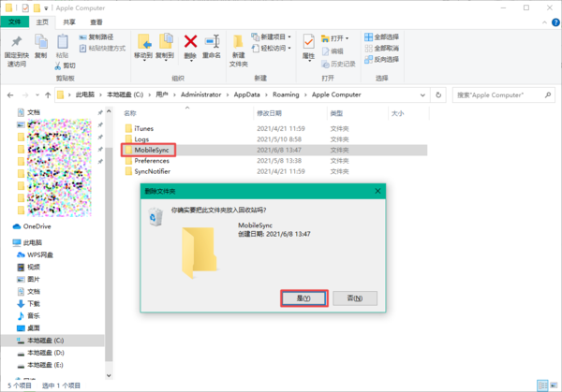
Task: Sort by Date modified column header
Action: coord(269,113)
